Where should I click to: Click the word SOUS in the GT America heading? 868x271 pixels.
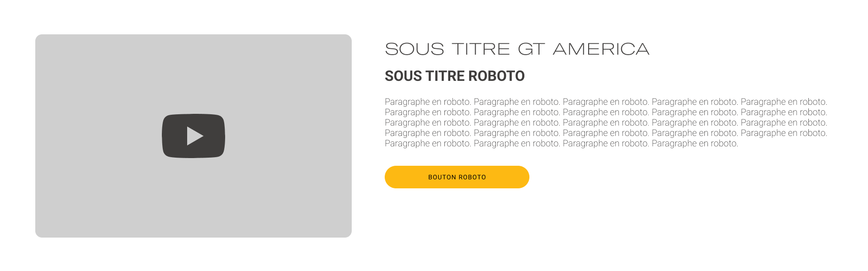[x=415, y=49]
